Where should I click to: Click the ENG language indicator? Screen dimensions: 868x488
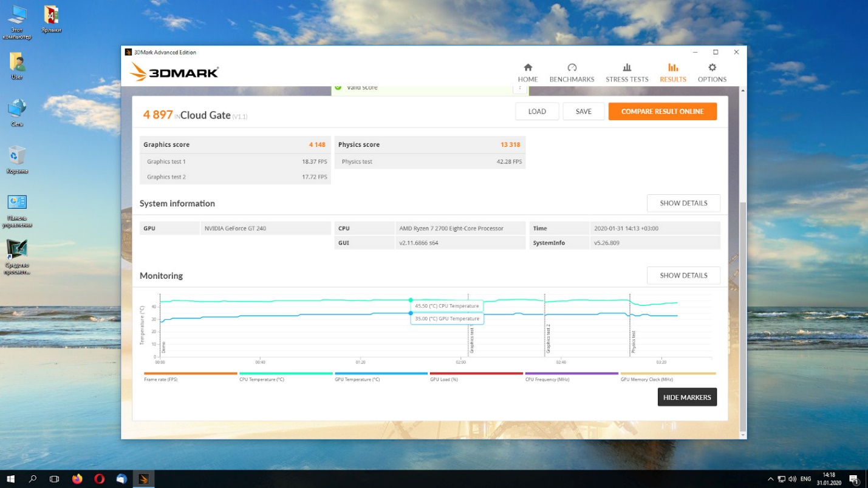point(805,479)
